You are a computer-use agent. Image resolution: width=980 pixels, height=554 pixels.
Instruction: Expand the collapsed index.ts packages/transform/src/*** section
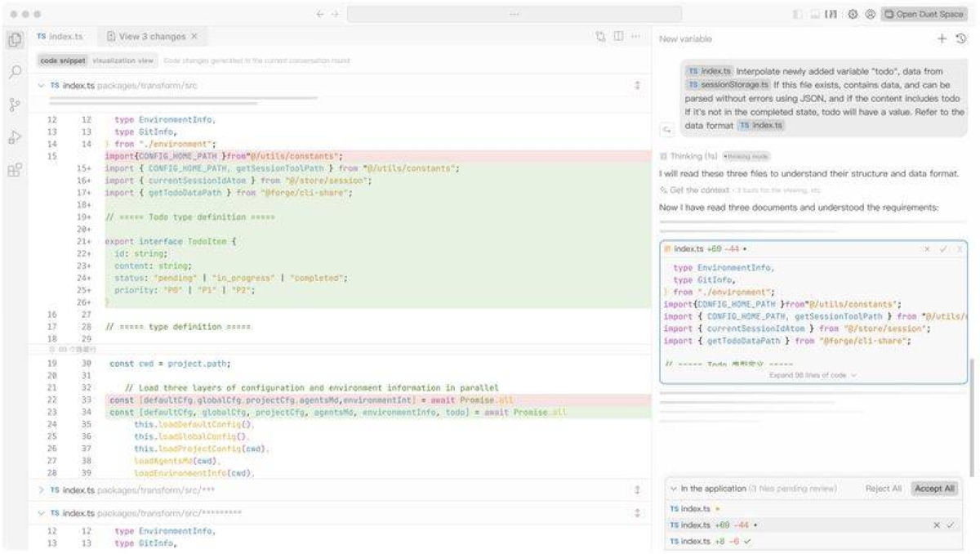(x=42, y=489)
